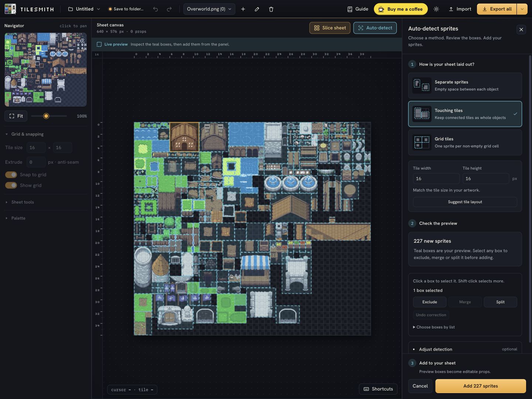Exclude the selected box
The width and height of the screenshot is (532, 399).
(430, 302)
